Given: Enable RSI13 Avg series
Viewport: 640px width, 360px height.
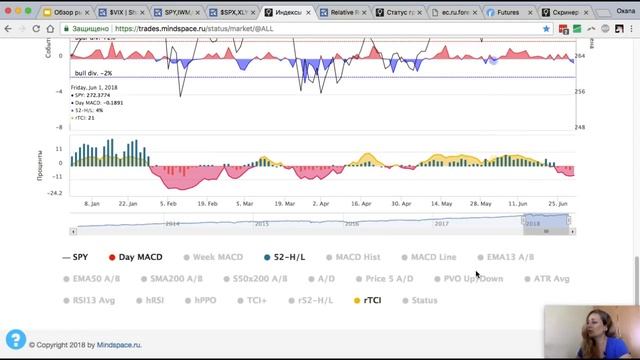Looking at the screenshot, I should 89,300.
